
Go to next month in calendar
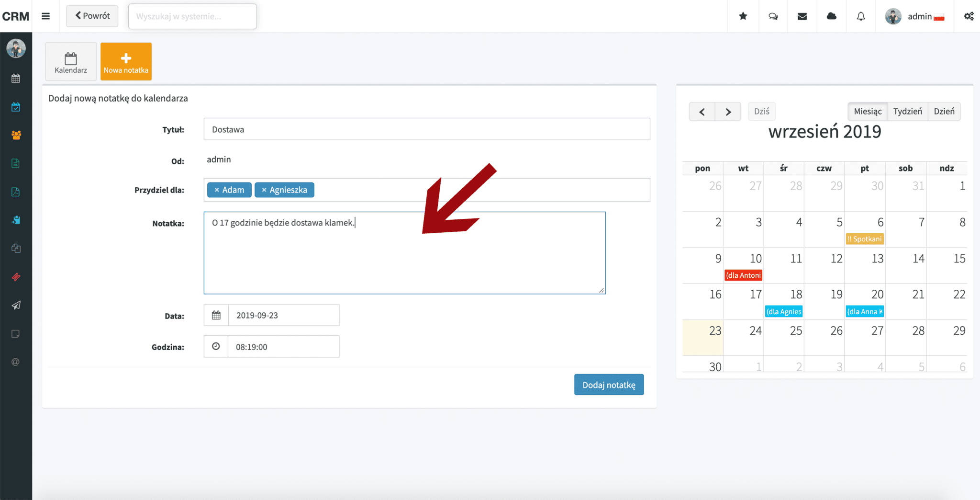(x=728, y=112)
